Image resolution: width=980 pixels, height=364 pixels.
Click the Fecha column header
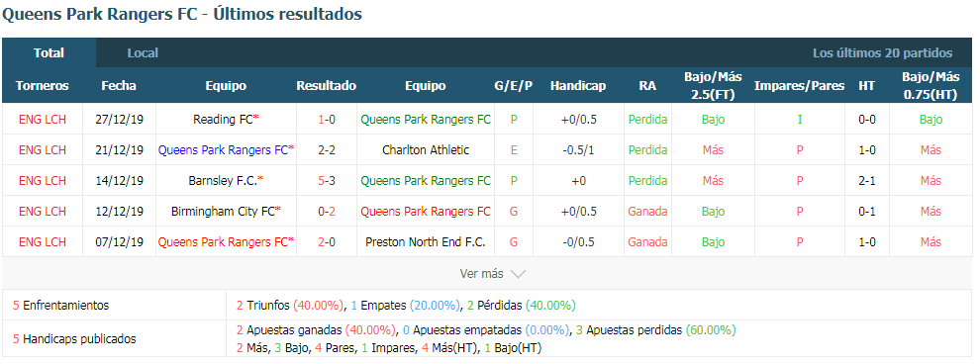[119, 85]
